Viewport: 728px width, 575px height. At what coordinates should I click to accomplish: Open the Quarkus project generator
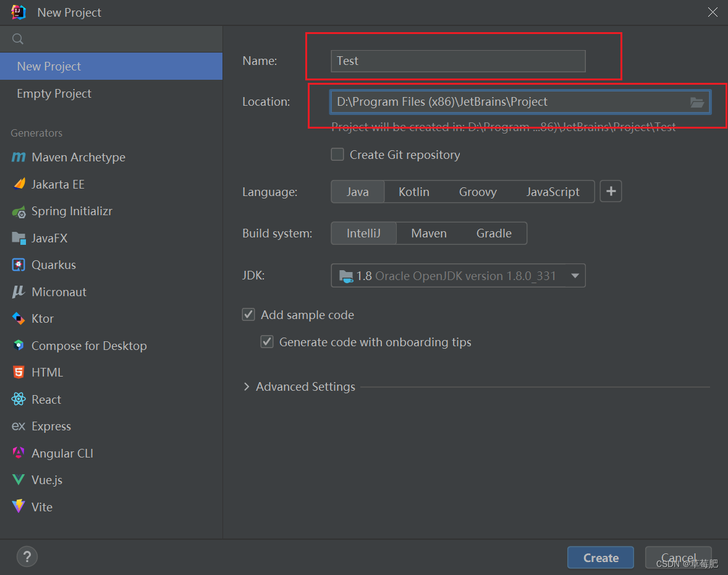pos(52,265)
